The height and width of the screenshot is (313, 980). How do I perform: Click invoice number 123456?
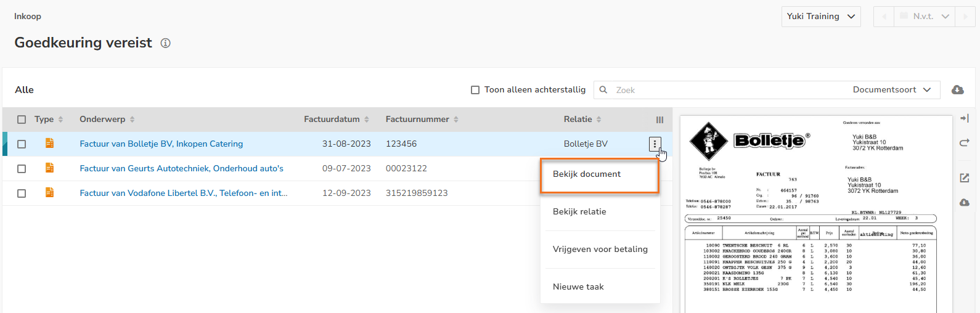[401, 144]
